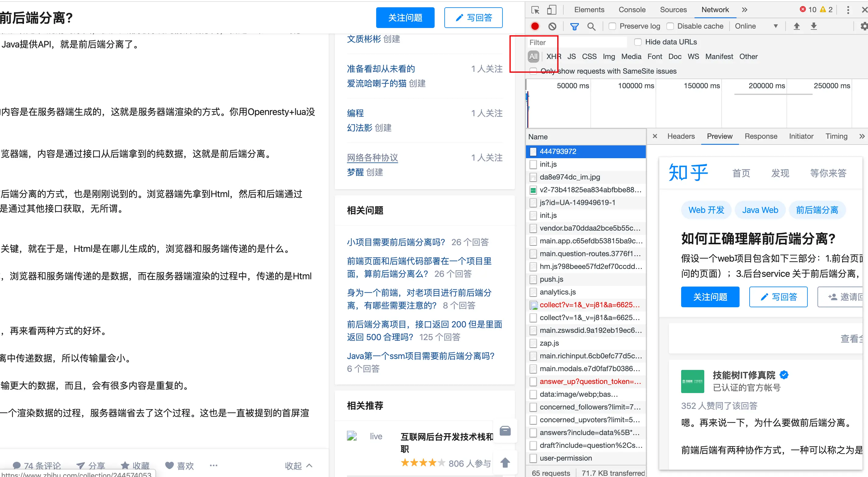Clear the network log icon

click(x=552, y=26)
